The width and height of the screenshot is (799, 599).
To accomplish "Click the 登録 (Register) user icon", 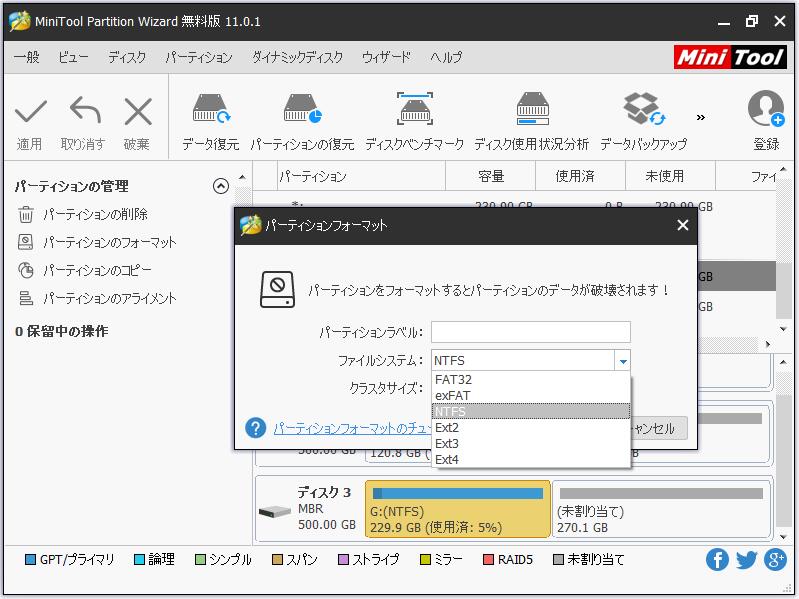I will (766, 110).
